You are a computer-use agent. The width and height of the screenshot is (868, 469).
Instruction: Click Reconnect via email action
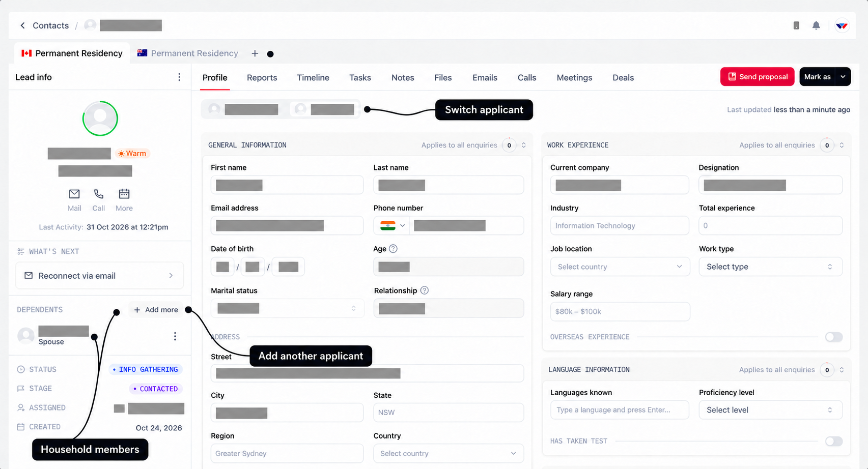coord(100,275)
